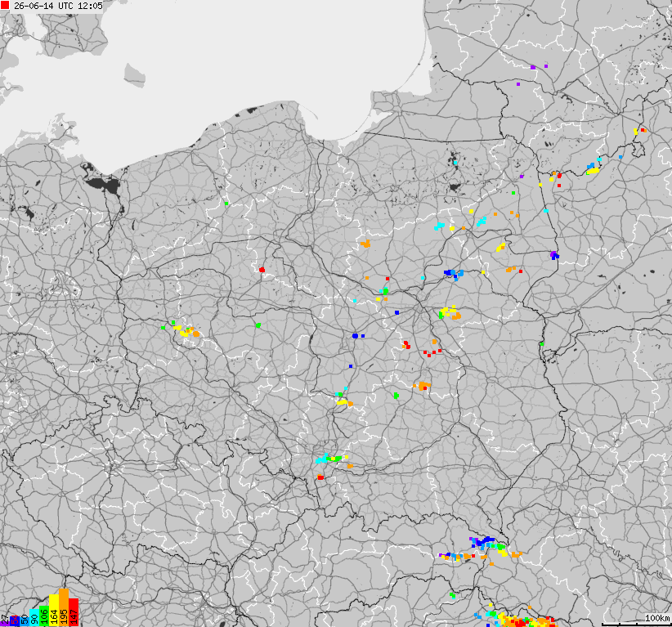The image size is (672, 627).
Task: Select the red legend bar labeled 147
Action: [74, 612]
